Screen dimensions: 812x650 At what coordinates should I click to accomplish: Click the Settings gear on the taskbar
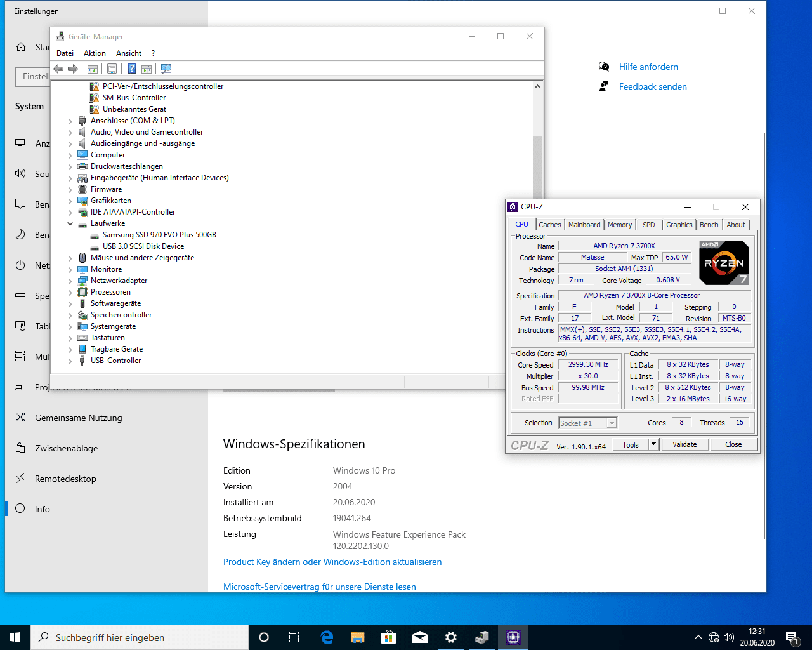coord(450,637)
